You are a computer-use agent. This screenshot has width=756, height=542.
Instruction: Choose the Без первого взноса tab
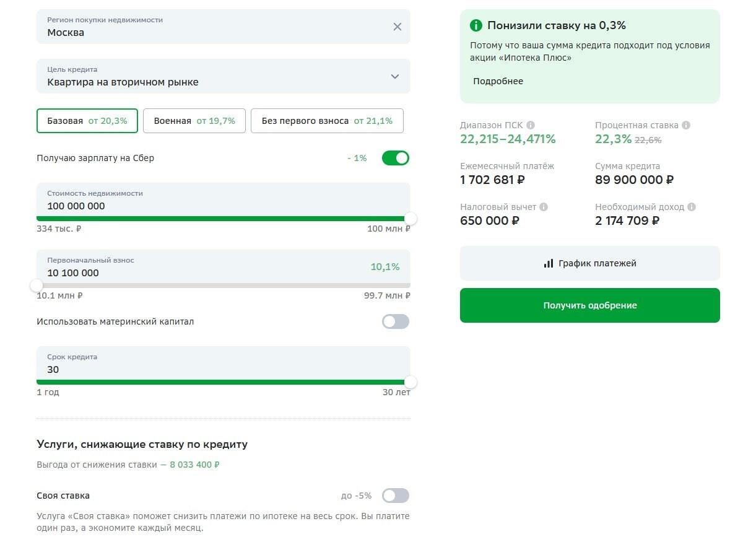click(327, 121)
